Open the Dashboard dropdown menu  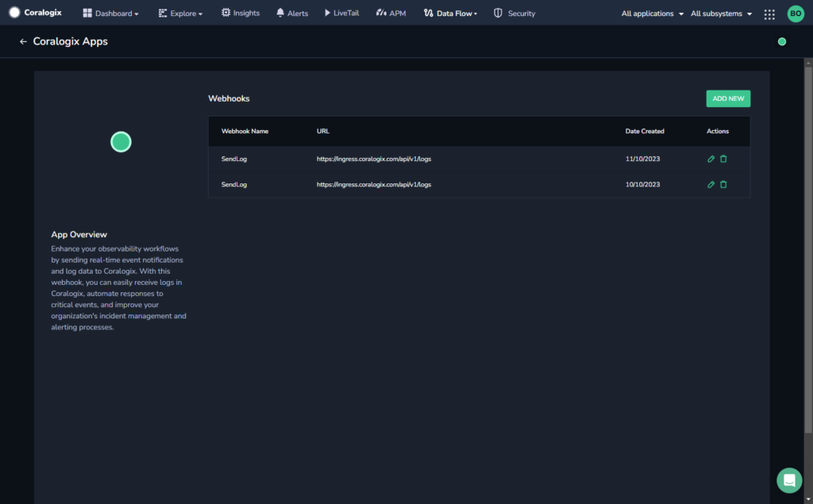(110, 13)
